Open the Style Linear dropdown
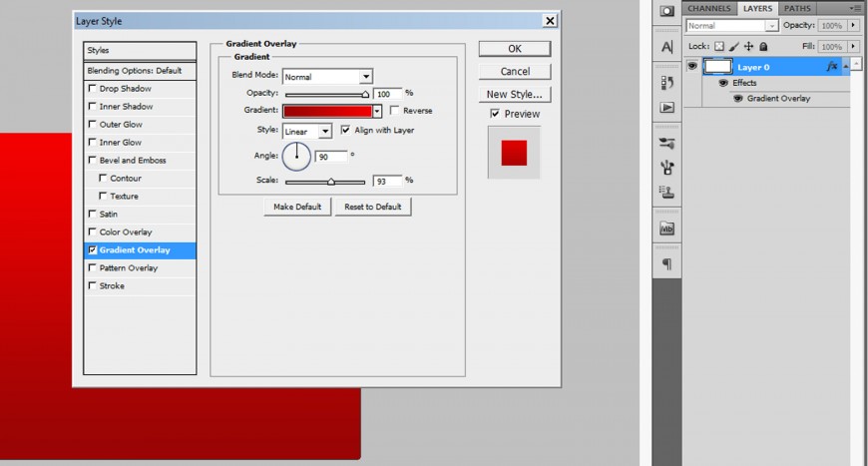This screenshot has height=466, width=868. tap(307, 131)
